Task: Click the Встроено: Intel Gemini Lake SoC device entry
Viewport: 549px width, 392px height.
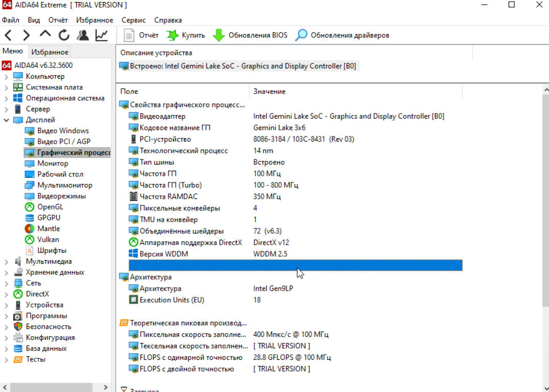Action: [x=239, y=66]
